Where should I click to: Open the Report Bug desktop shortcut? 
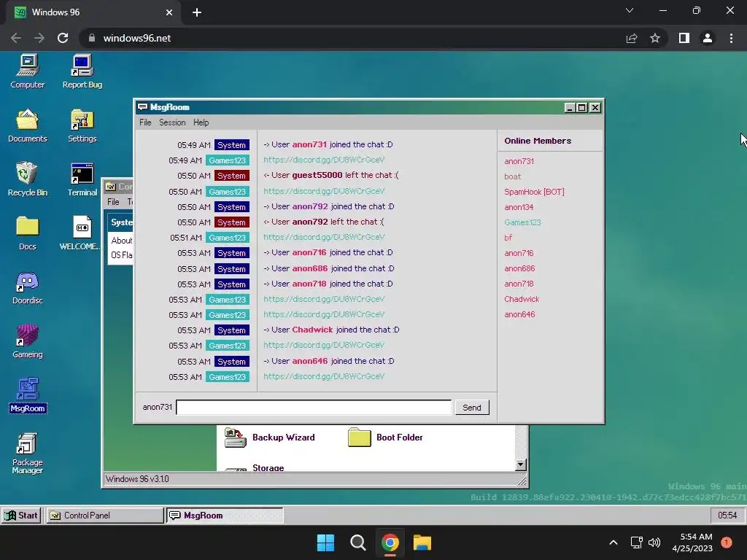pyautogui.click(x=82, y=71)
